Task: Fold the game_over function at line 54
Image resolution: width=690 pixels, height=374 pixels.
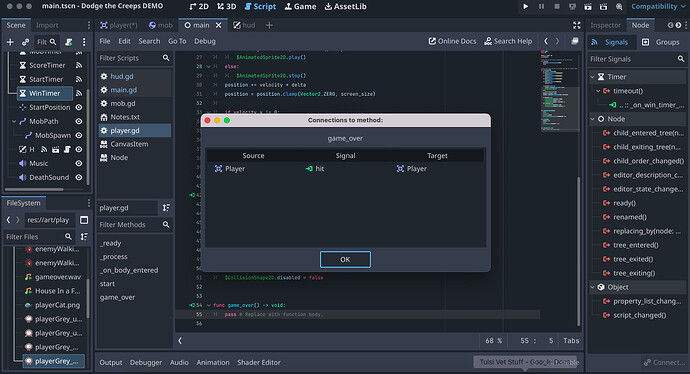Action: (209, 305)
